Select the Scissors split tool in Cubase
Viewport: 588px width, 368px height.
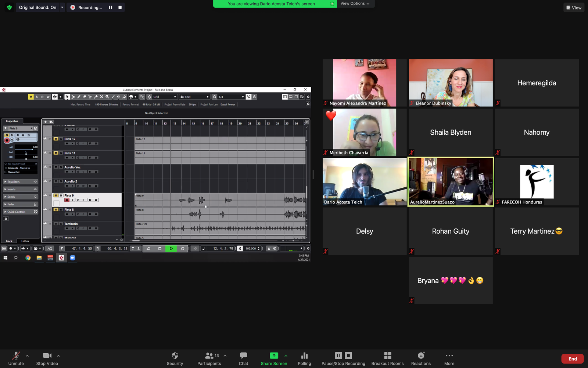[x=90, y=97]
